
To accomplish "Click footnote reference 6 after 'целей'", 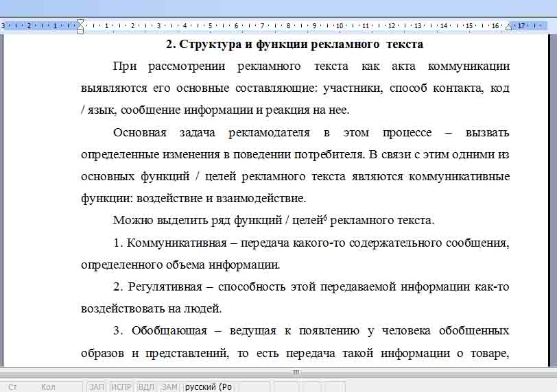I will click(x=325, y=217).
